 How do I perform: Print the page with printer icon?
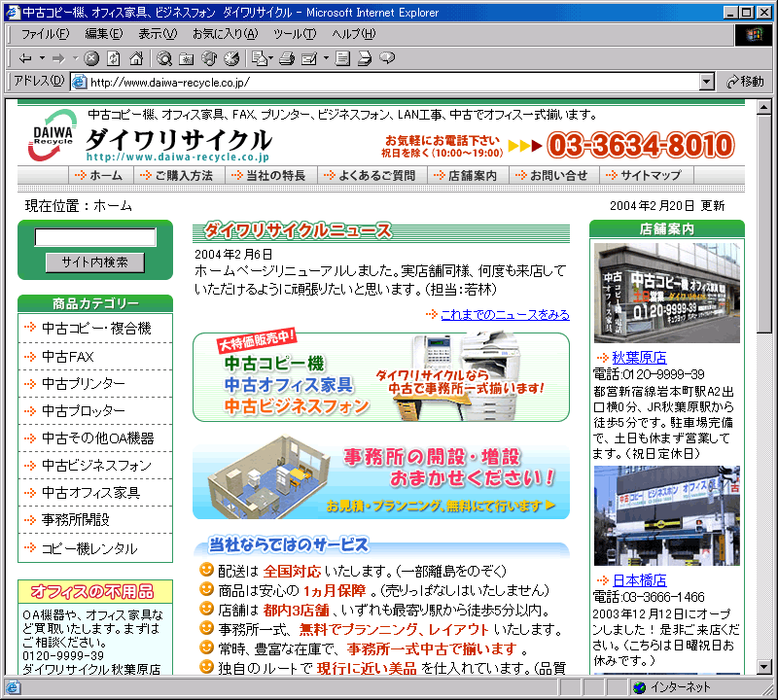287,58
